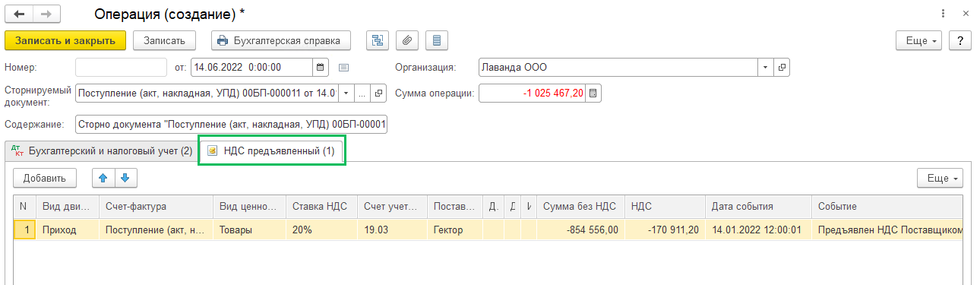
Task: Open calendar picker for date field
Action: [x=321, y=67]
